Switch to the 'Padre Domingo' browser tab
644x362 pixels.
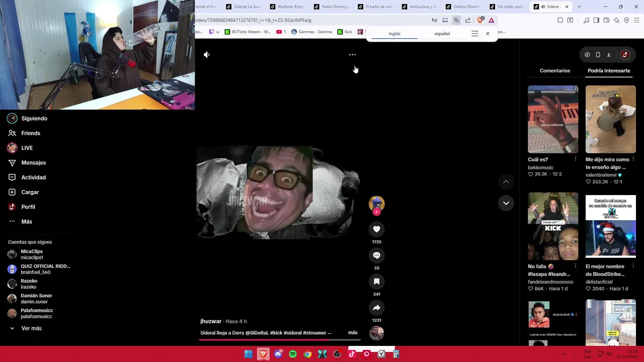[331, 7]
